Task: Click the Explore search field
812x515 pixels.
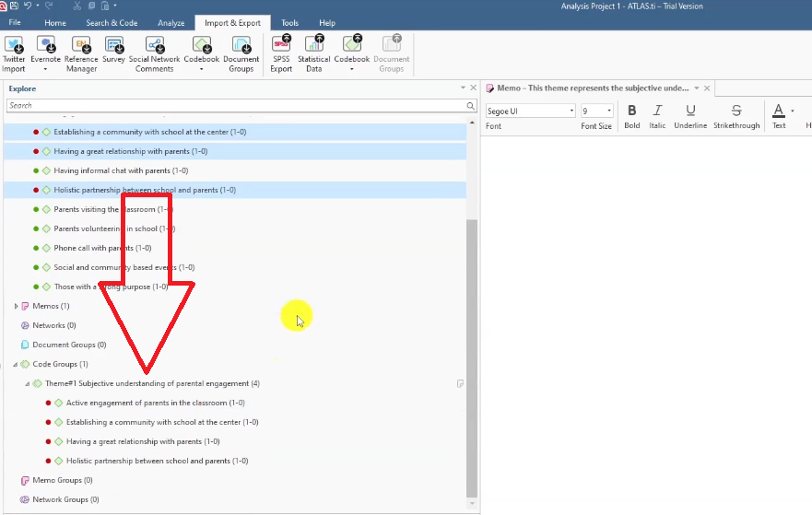Action: [x=235, y=106]
